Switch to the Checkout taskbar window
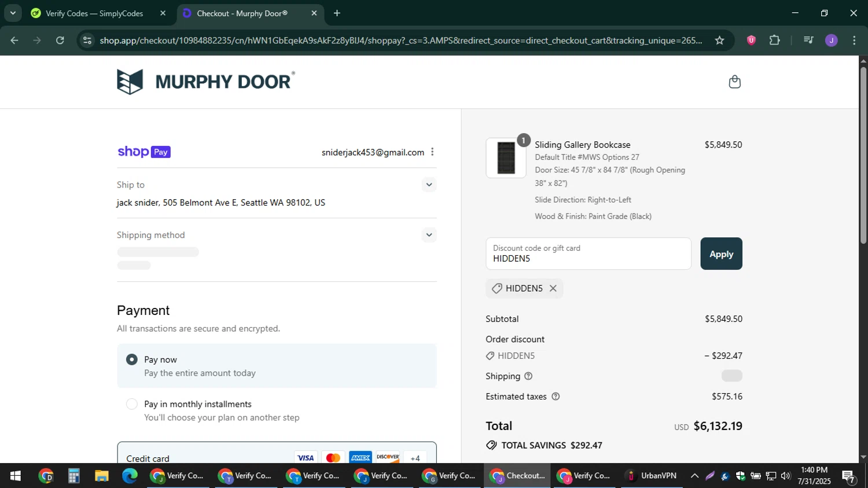 pyautogui.click(x=517, y=476)
